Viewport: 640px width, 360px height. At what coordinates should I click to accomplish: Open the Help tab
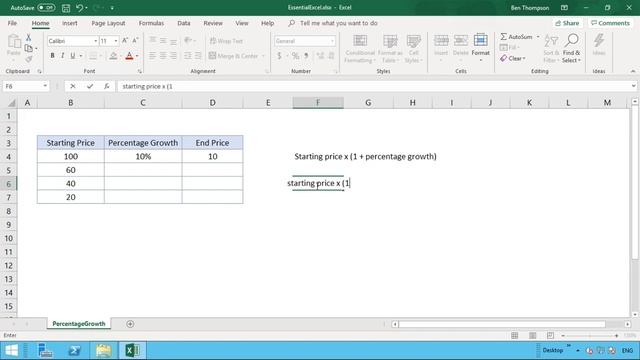[267, 23]
